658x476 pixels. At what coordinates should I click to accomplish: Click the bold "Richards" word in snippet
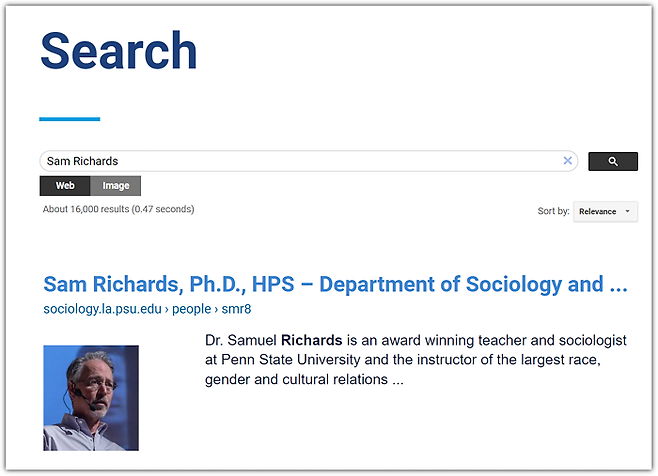[x=312, y=338]
